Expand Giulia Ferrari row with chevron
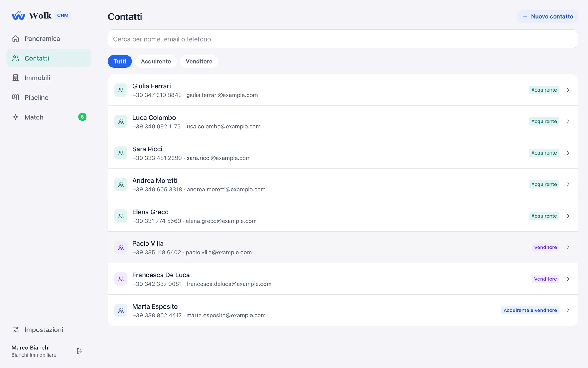Viewport: 588px width, 368px height. click(x=568, y=90)
